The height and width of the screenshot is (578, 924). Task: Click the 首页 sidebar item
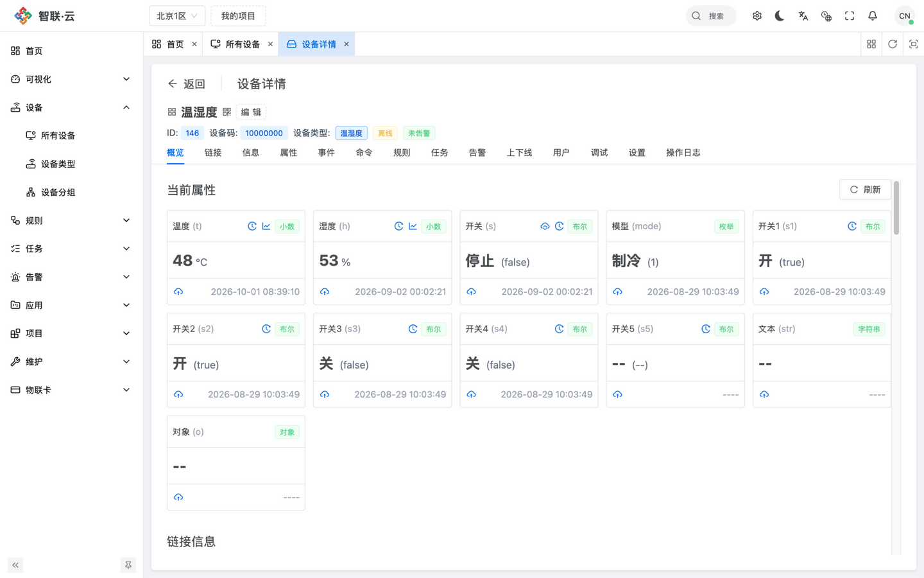pyautogui.click(x=71, y=51)
